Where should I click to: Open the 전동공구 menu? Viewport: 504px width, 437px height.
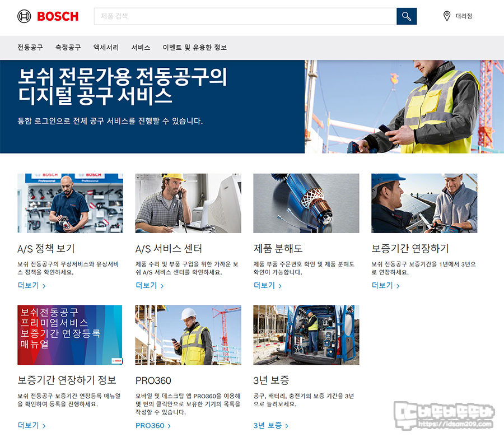[x=30, y=48]
